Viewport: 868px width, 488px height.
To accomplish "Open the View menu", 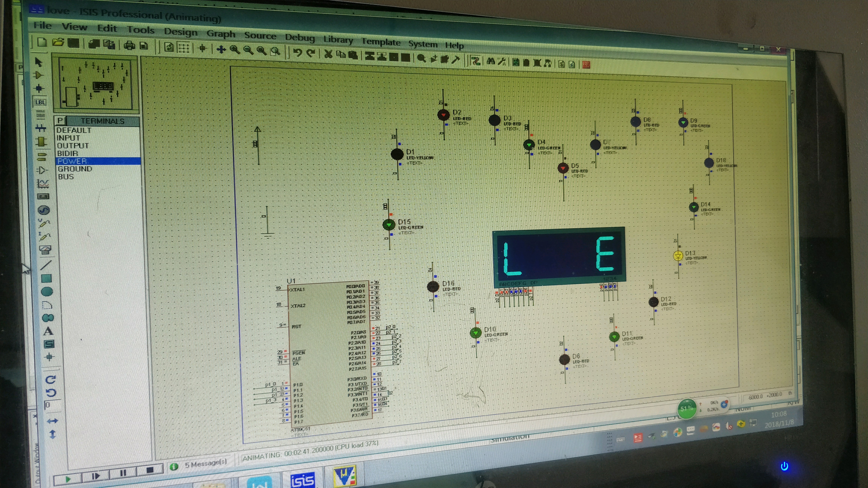I will 74,27.
